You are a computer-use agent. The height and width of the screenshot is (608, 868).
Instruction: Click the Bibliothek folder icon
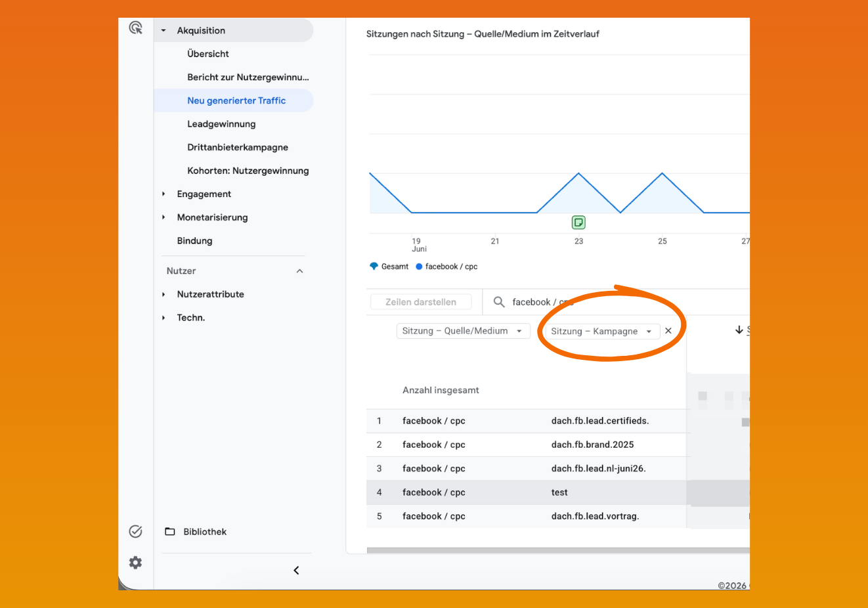point(170,532)
